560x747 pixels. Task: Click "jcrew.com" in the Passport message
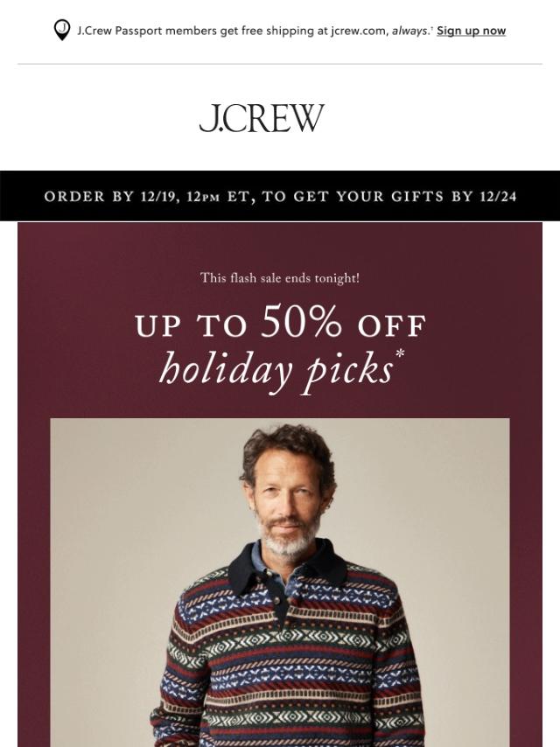click(358, 31)
